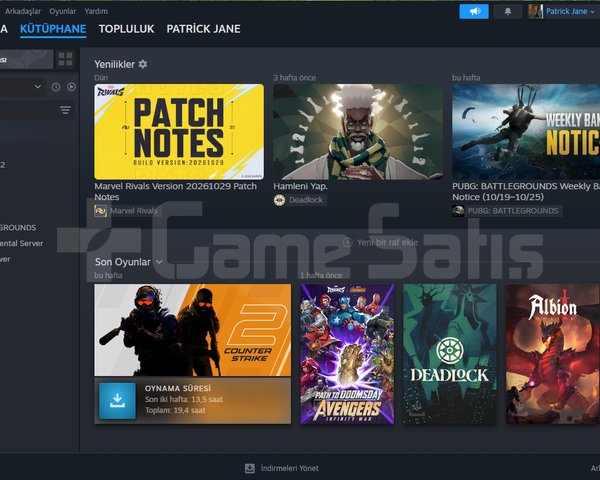Click the İndirmeleri Yönet downloads icon
The height and width of the screenshot is (480, 600).
click(x=250, y=468)
